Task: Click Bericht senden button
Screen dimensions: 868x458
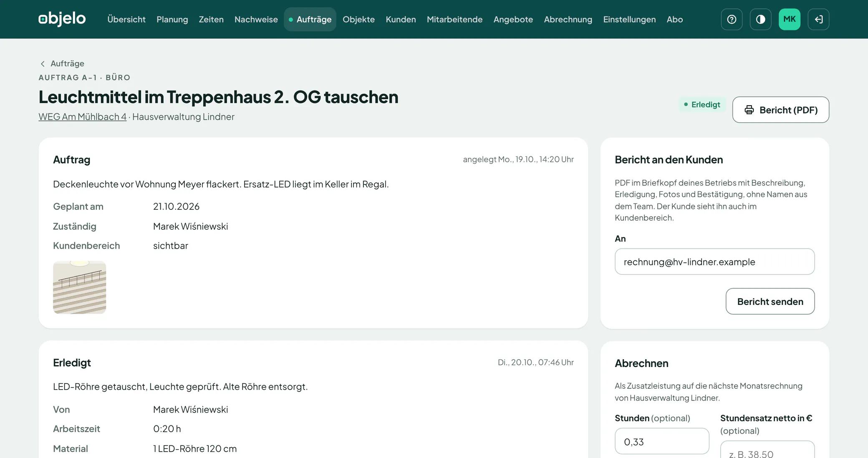Action: [770, 301]
